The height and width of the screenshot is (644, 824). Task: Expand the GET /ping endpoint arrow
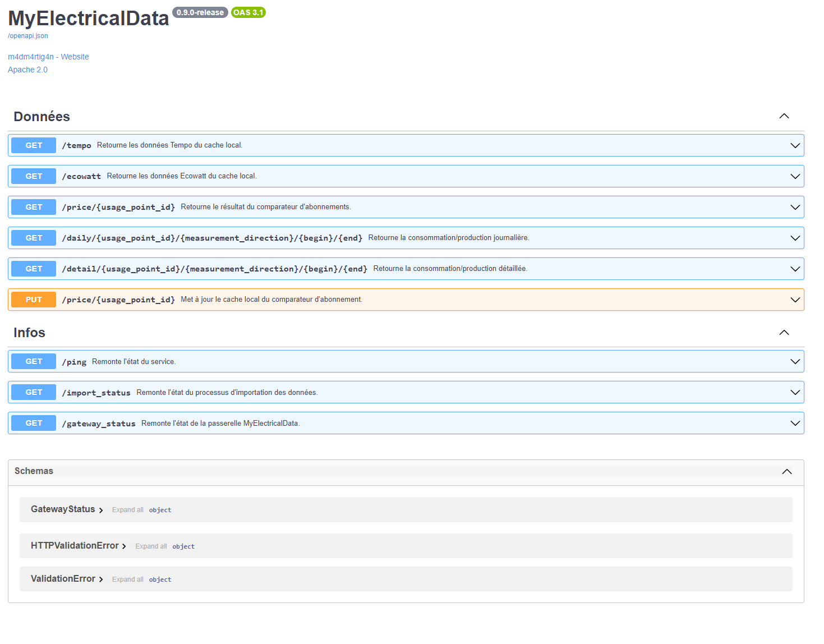(795, 361)
